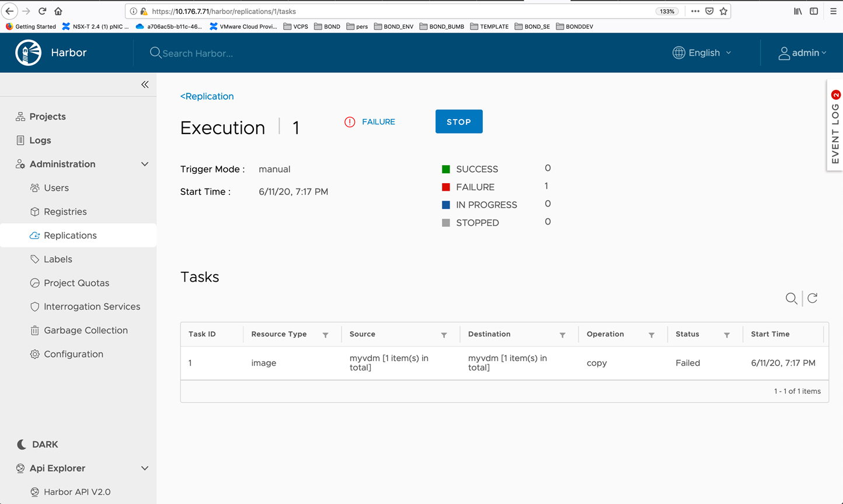Click the browser back arrow

point(10,11)
